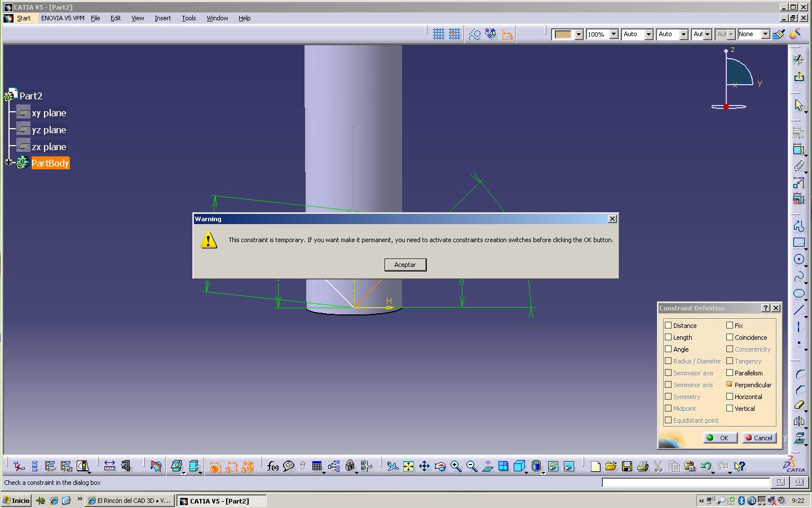Click the Fit All In icon

click(x=408, y=466)
